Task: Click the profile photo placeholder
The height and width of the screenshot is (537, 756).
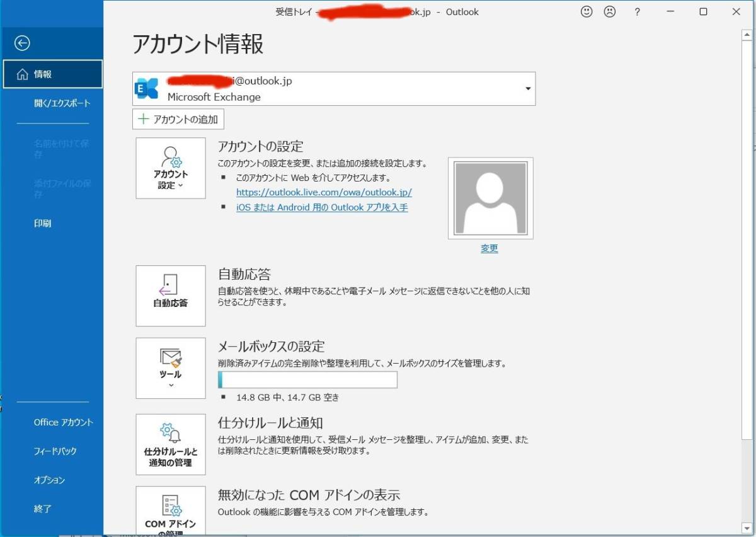Action: (491, 198)
